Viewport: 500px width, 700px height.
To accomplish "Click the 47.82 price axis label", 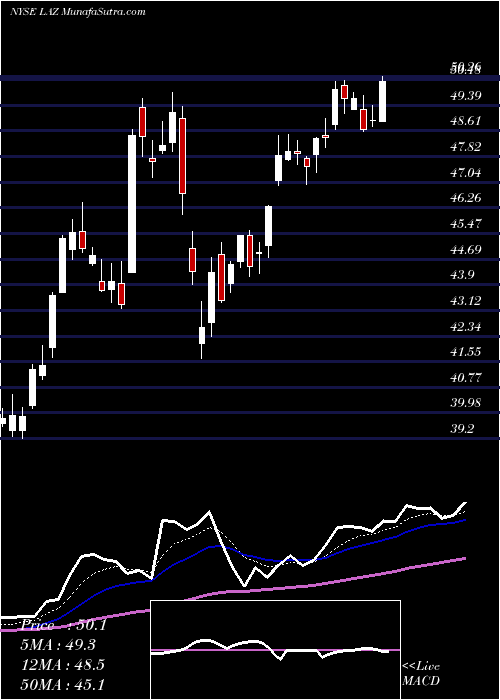I will click(466, 147).
